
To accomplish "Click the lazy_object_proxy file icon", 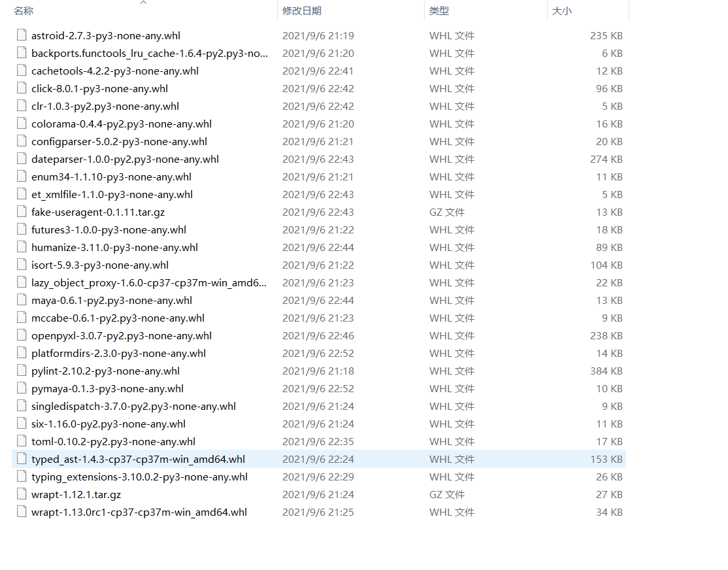I will [x=22, y=282].
